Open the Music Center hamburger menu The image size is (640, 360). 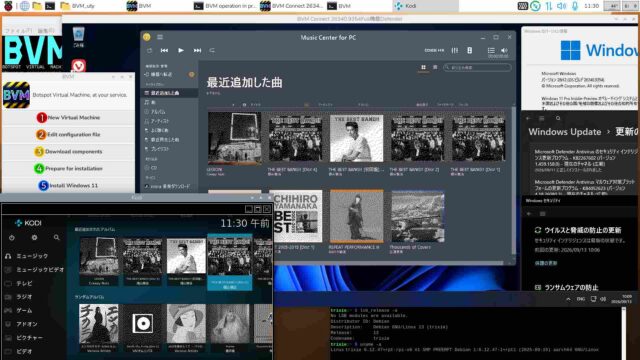pos(160,37)
